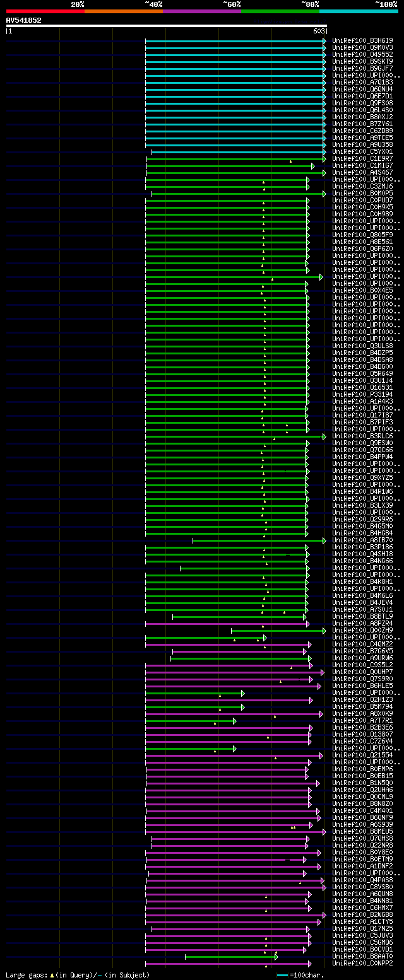Image resolution: width=404 pixels, height=980 pixels.
Task: Open the UniRef100_A7Q1B3 hit
Action: 362,82
